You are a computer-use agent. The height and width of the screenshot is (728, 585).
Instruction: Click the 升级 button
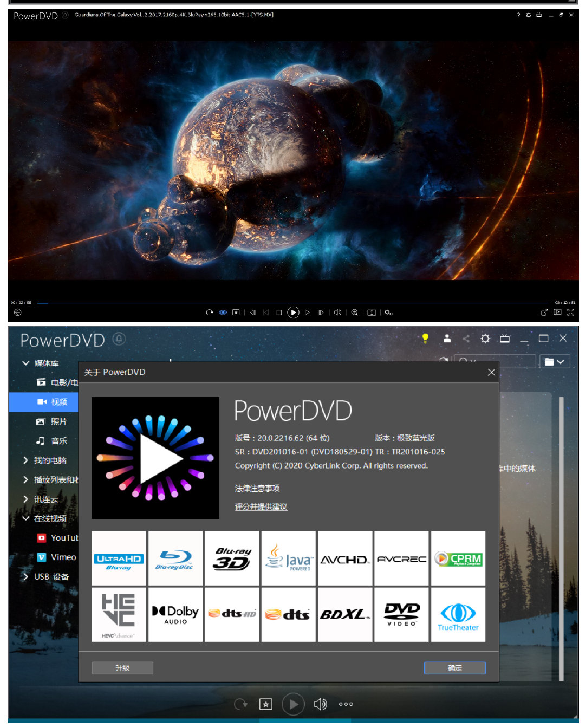click(x=122, y=668)
